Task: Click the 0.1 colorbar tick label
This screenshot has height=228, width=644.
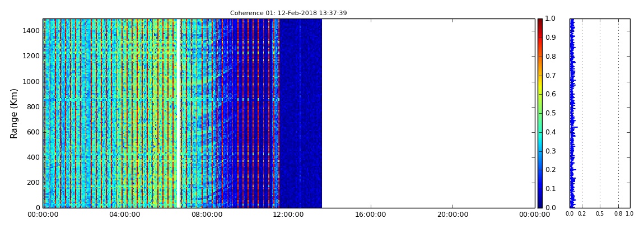Action: [549, 189]
